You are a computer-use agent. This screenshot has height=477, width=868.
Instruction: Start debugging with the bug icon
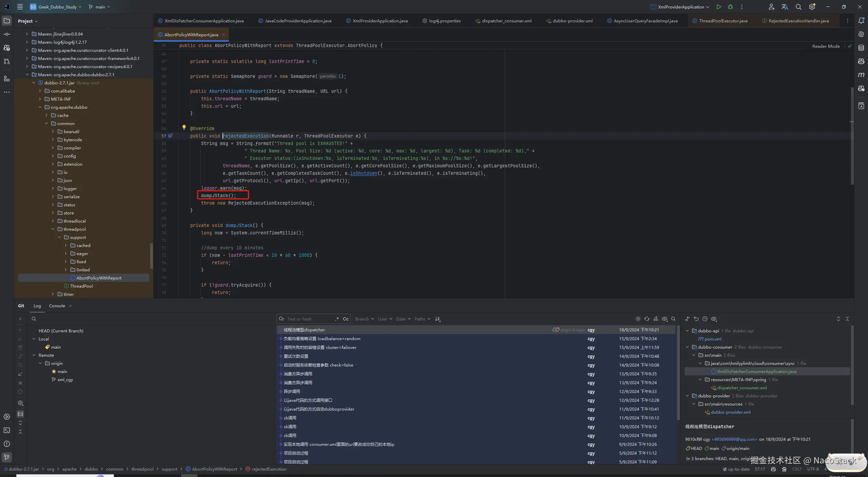(730, 7)
